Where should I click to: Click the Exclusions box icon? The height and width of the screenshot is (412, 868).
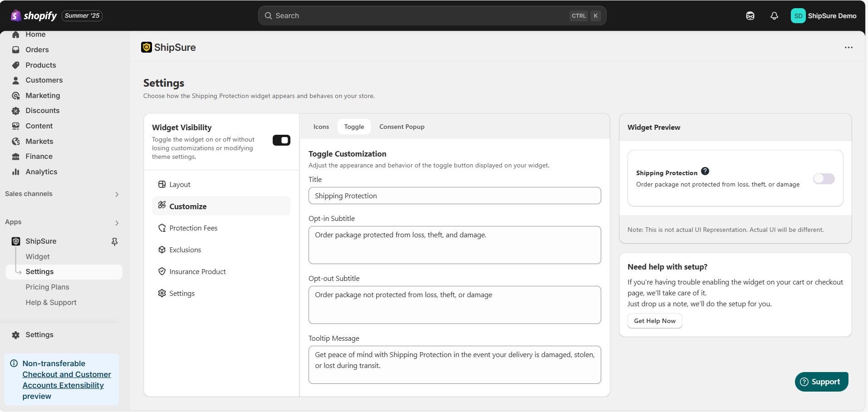coord(162,250)
